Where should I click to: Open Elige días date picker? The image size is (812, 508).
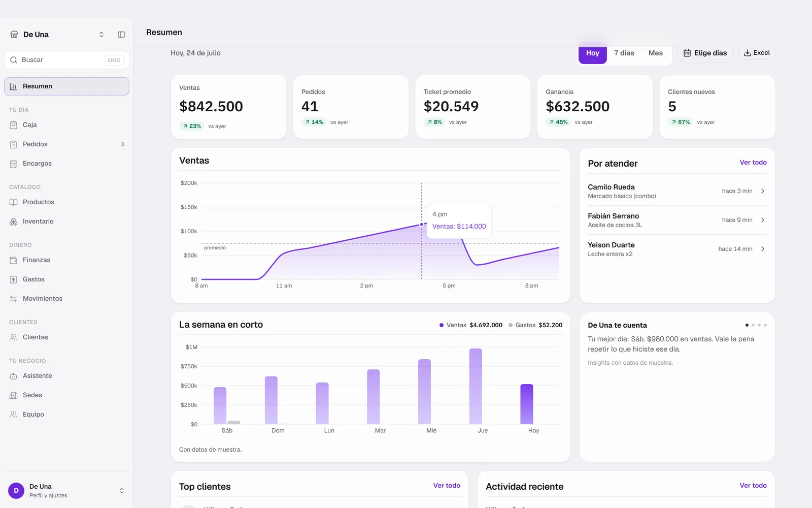click(705, 53)
